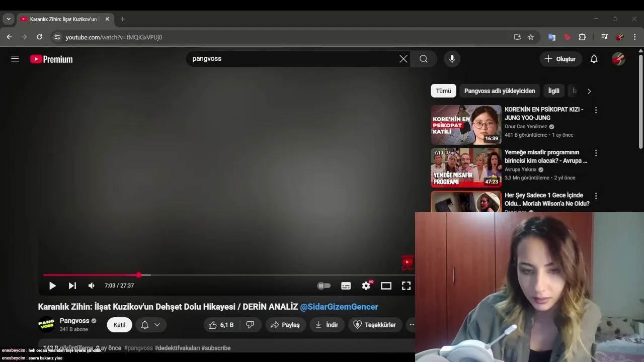Open subscription notification bell dropdown
Viewport: 644px width, 362px height.
click(150, 325)
